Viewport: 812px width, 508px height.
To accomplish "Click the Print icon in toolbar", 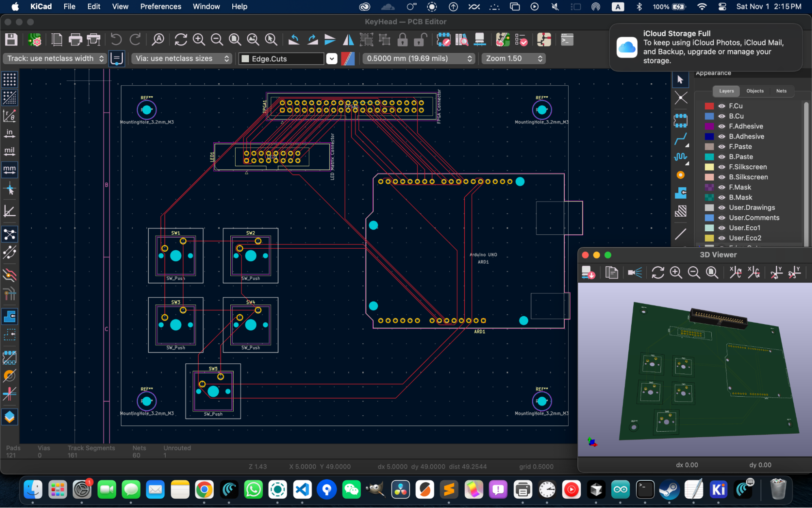I will click(x=75, y=40).
